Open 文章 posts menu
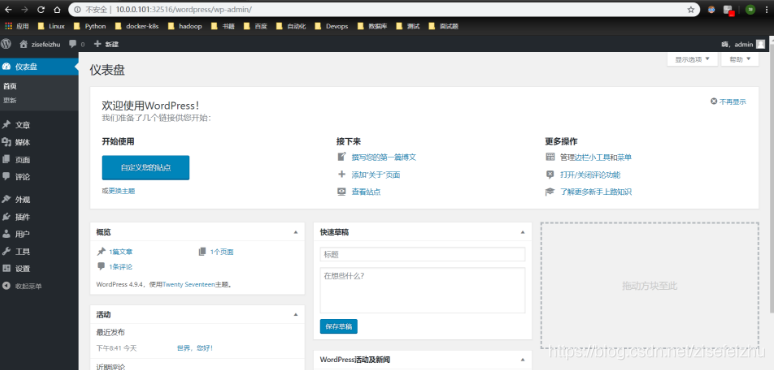Screen dimensions: 774x370 tap(39, 125)
